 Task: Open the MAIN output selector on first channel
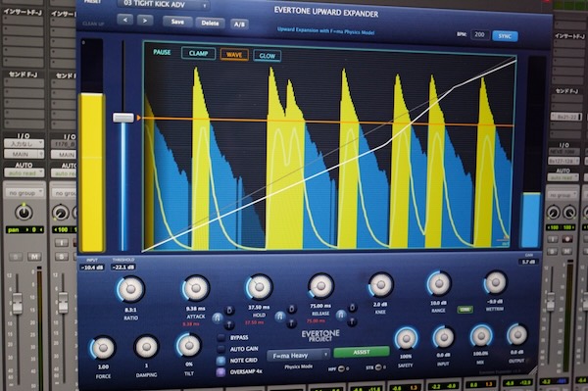[x=24, y=154]
